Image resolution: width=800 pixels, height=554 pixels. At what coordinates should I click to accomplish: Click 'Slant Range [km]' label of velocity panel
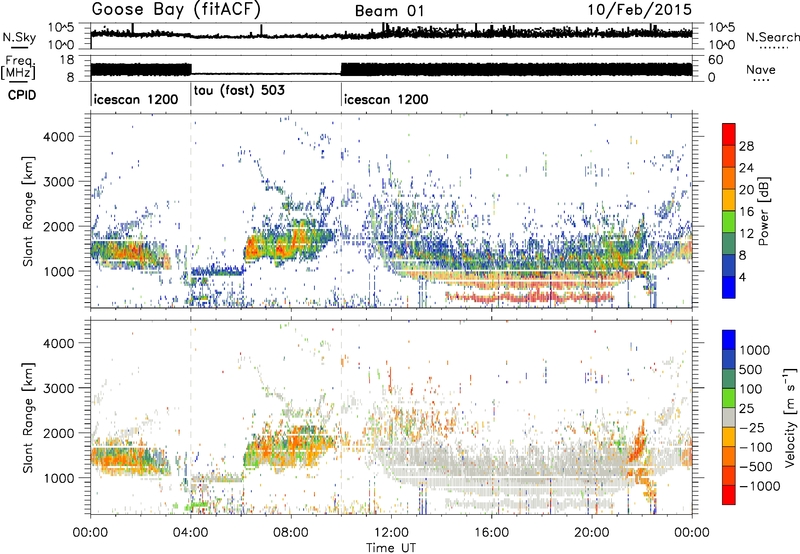[28, 417]
